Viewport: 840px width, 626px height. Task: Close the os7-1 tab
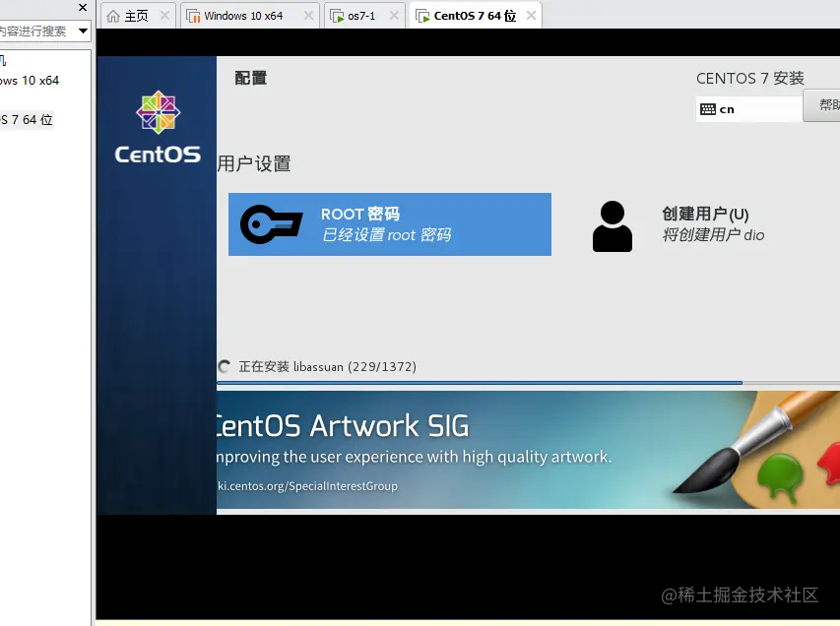point(394,16)
